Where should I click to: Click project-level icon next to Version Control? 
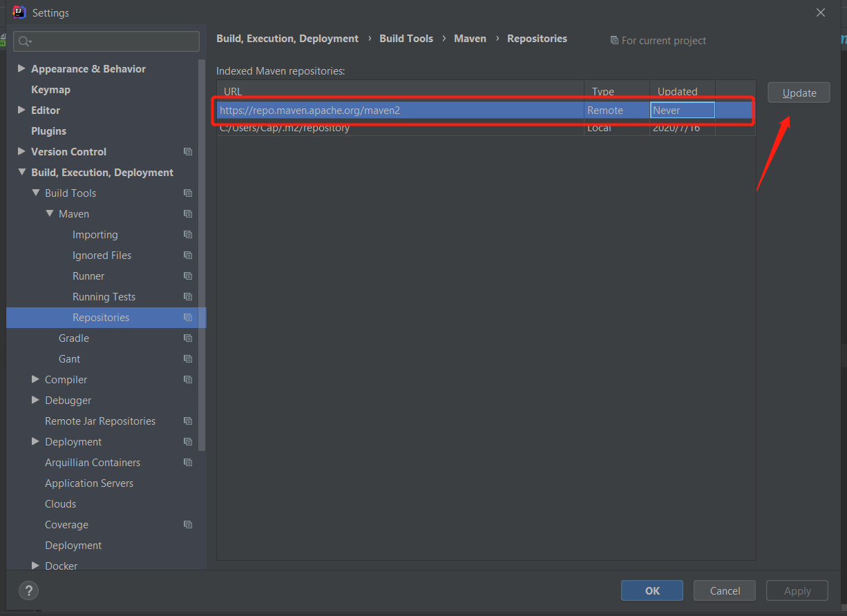[188, 152]
